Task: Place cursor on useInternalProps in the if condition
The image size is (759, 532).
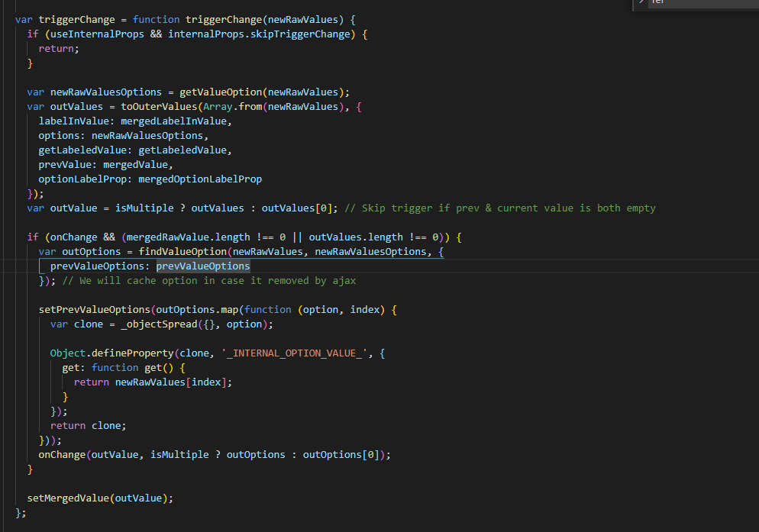Action: 97,34
